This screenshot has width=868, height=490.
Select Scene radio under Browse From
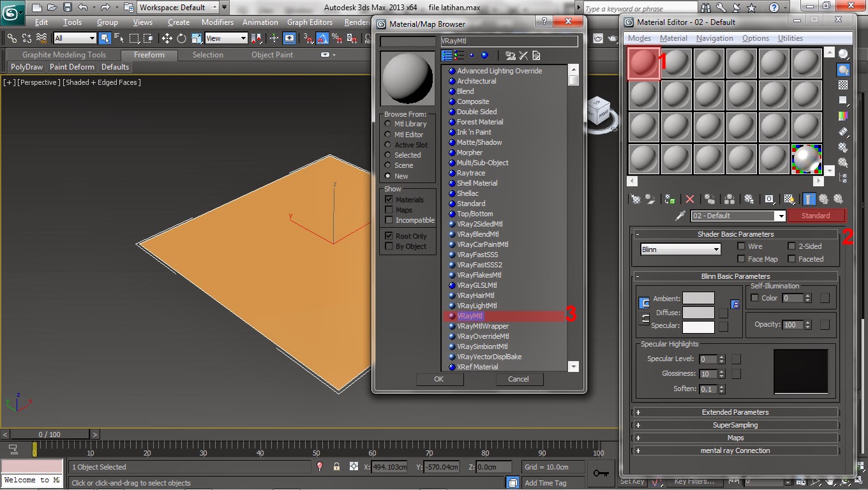click(x=388, y=165)
